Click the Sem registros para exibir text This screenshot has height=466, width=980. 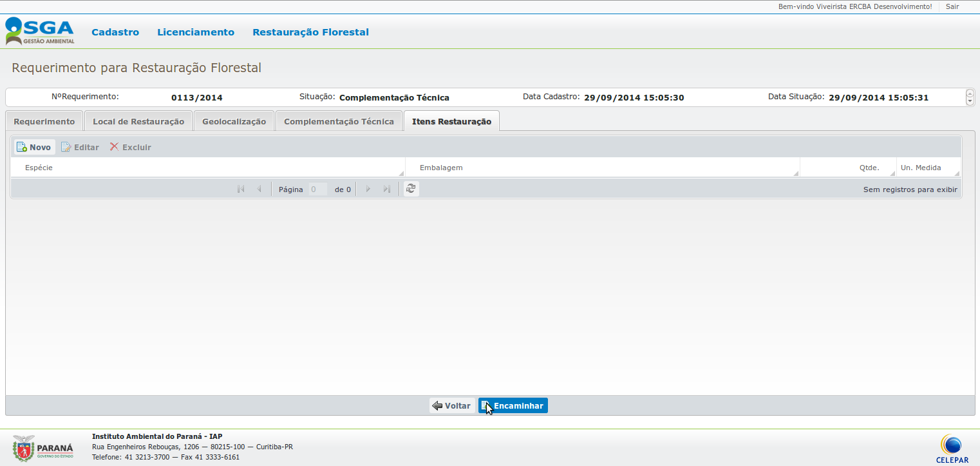click(x=910, y=189)
